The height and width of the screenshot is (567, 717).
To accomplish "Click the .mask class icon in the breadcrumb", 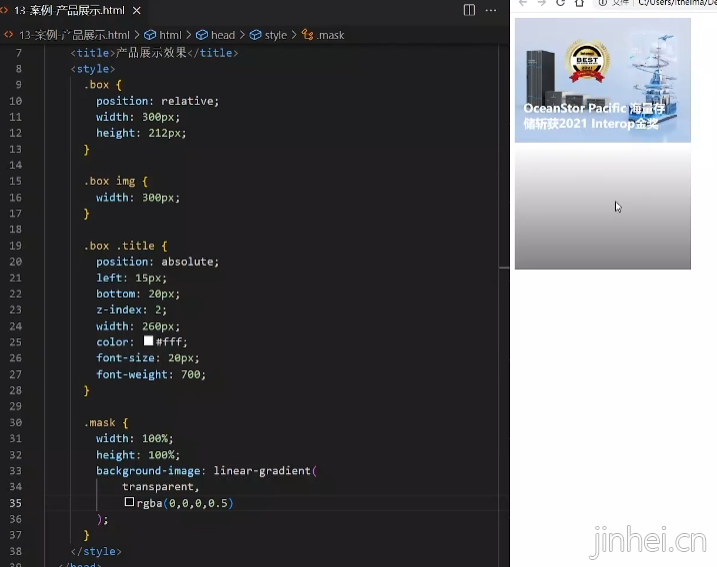I will [x=308, y=35].
